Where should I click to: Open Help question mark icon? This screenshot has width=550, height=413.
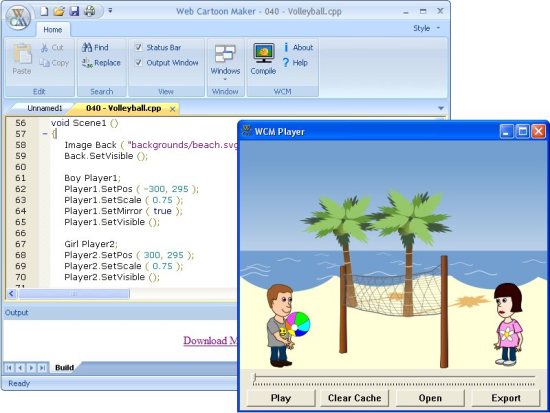(x=286, y=63)
